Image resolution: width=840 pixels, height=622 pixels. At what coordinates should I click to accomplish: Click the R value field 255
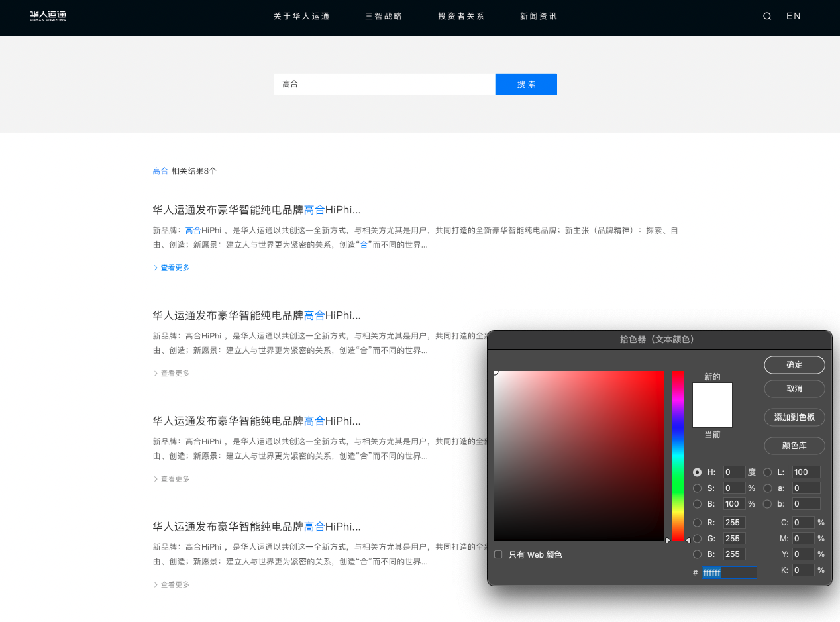tap(735, 523)
